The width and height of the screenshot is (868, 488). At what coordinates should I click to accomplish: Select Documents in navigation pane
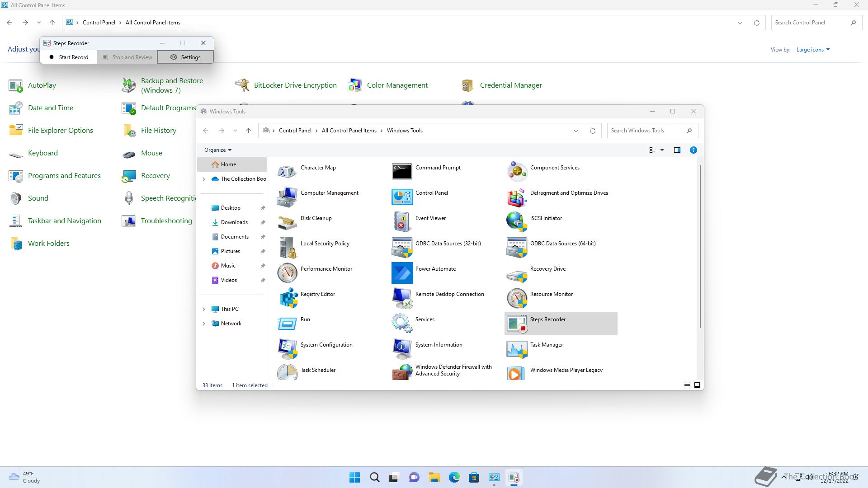click(x=232, y=237)
